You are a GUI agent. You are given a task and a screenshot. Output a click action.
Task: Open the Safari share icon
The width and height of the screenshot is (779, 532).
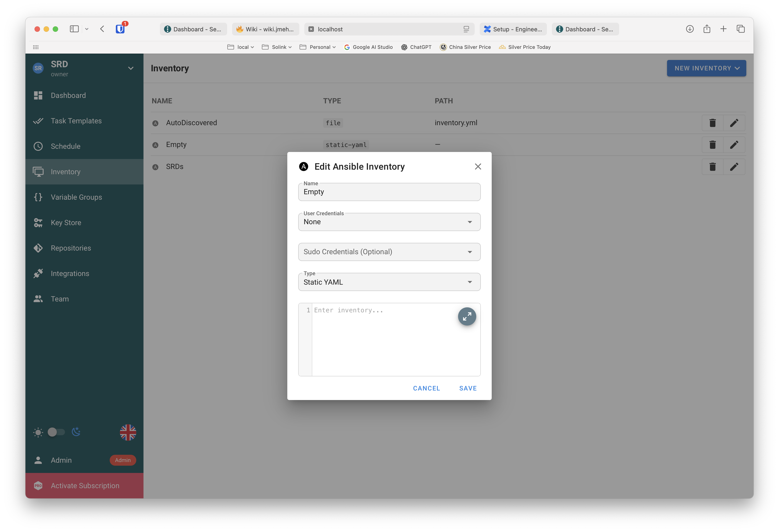[707, 29]
